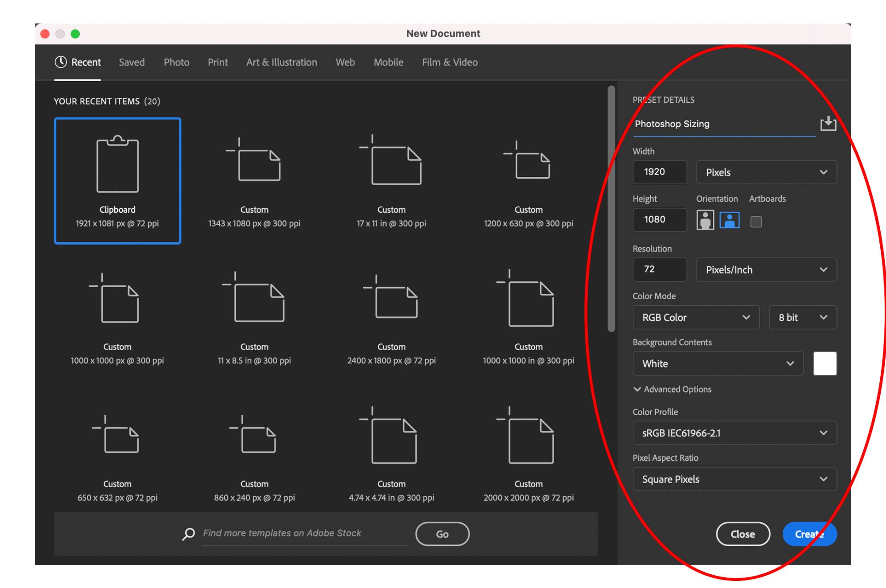Select landscape orientation icon
Viewport: 886px width, 588px height.
click(x=729, y=220)
